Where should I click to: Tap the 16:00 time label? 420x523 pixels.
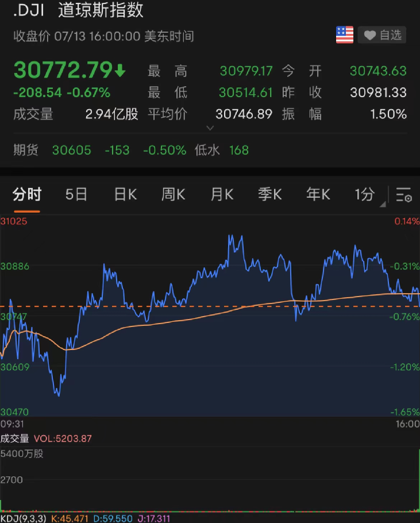[x=407, y=424]
